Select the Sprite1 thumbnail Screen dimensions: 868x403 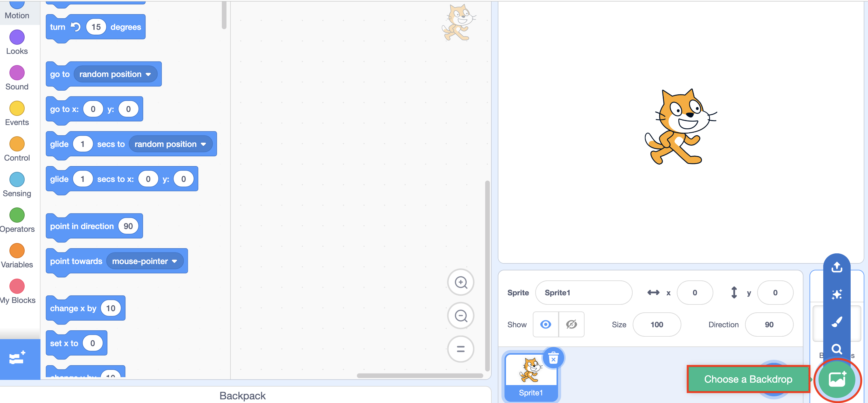coord(531,376)
